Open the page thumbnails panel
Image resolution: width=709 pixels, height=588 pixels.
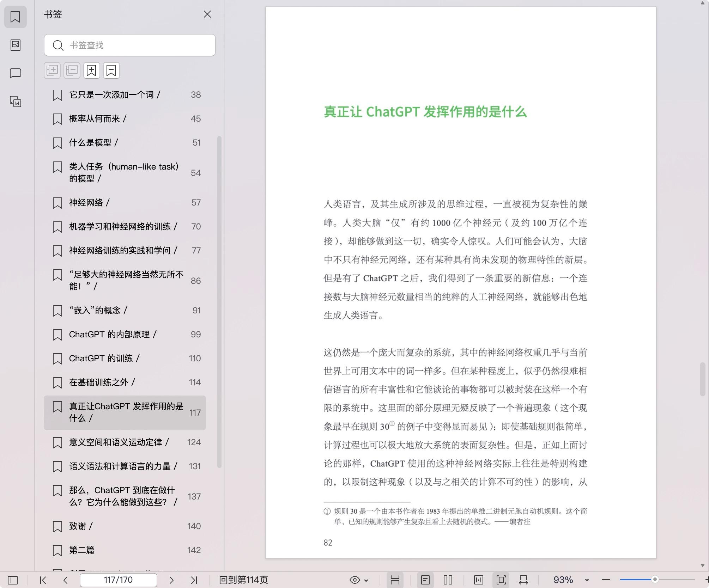click(x=15, y=45)
